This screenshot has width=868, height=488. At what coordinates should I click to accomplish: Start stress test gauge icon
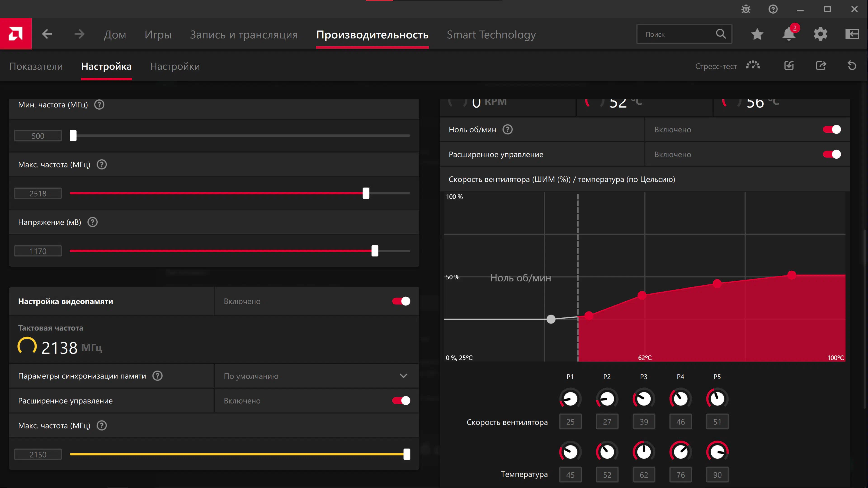click(x=753, y=65)
